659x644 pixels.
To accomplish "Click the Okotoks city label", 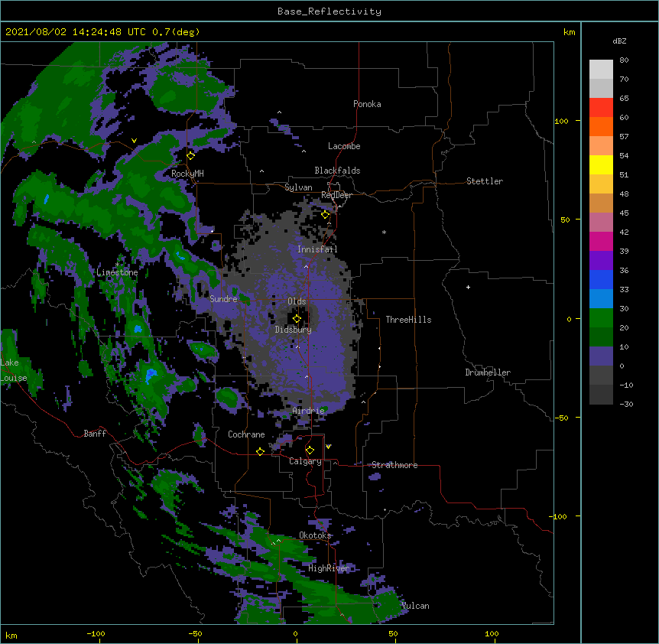I will click(315, 535).
